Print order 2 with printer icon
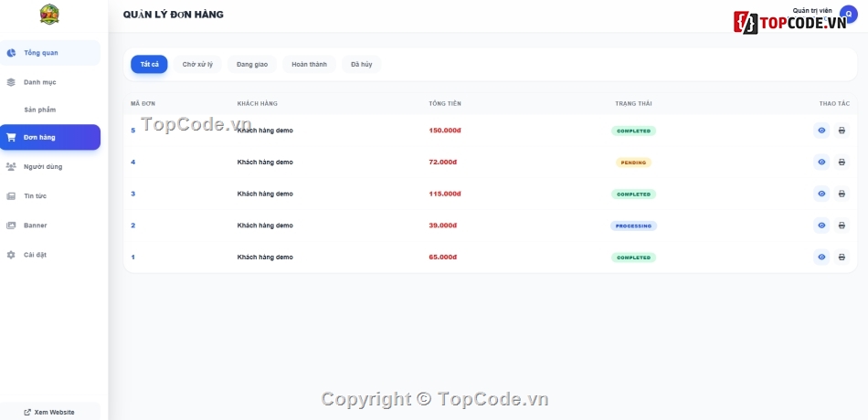The width and height of the screenshot is (868, 420). pyautogui.click(x=842, y=226)
